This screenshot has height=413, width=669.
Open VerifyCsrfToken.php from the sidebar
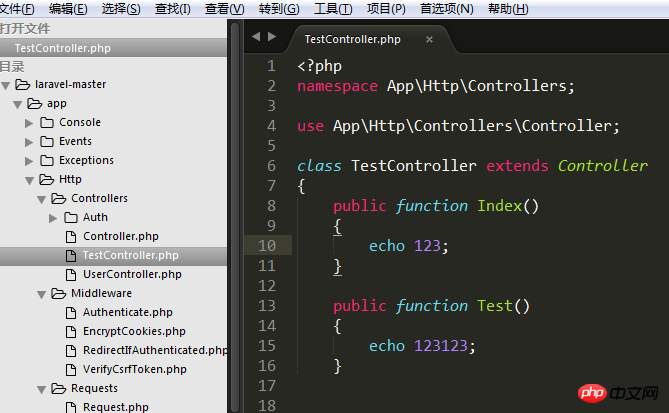click(x=135, y=369)
